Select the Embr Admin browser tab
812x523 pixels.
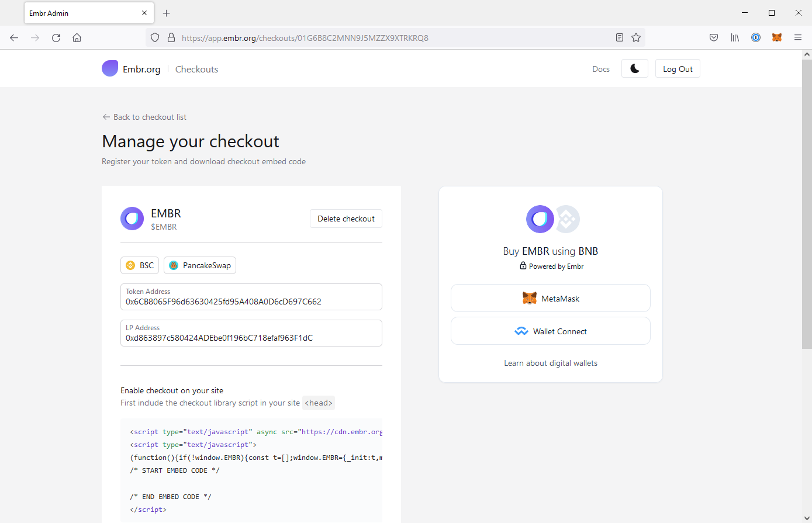89,13
